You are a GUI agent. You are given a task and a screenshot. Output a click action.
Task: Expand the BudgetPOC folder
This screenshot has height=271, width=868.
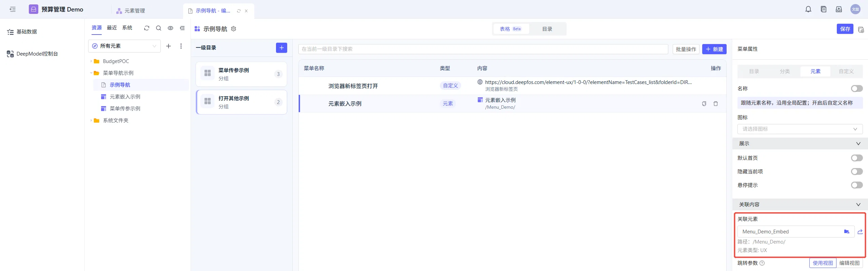click(91, 61)
